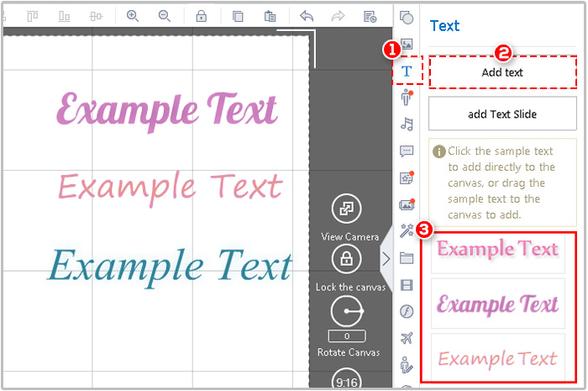588x391 pixels.
Task: Click the padlock icon in top toolbar
Action: [x=202, y=16]
